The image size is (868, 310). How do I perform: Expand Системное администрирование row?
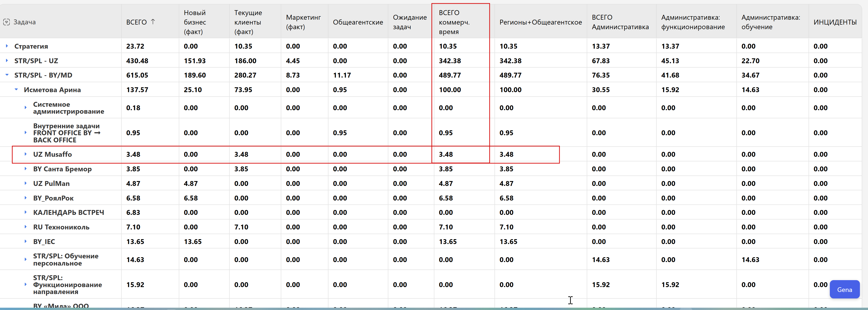[26, 108]
